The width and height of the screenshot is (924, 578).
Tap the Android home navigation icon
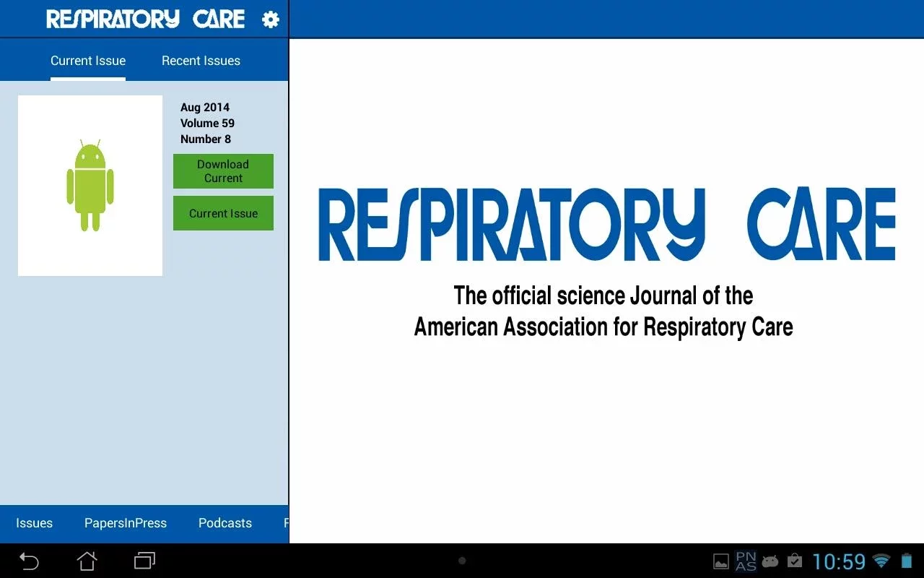[x=87, y=561]
